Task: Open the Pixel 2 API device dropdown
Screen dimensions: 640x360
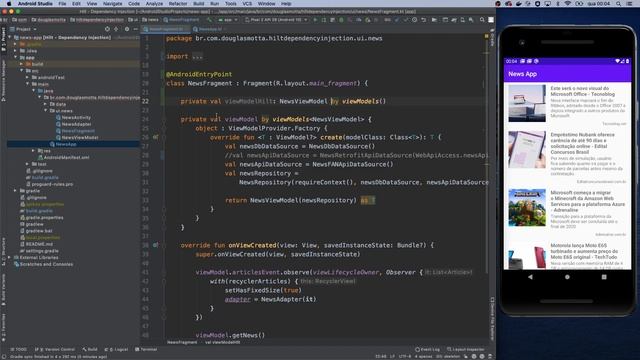Action: point(276,20)
